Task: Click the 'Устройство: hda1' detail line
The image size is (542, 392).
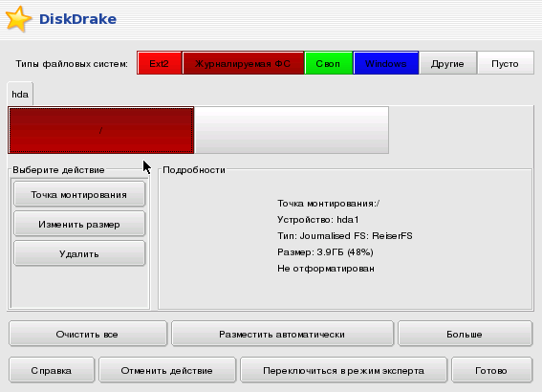Action: (x=318, y=220)
